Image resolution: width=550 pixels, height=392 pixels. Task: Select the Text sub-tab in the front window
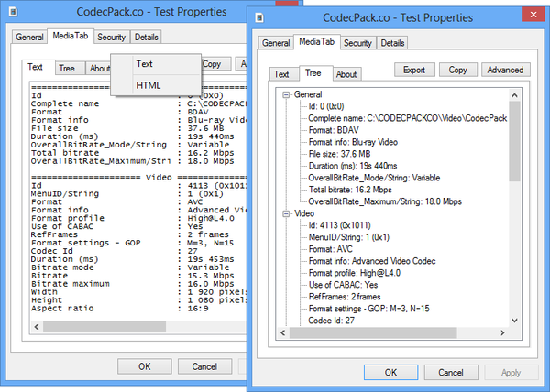pos(281,74)
